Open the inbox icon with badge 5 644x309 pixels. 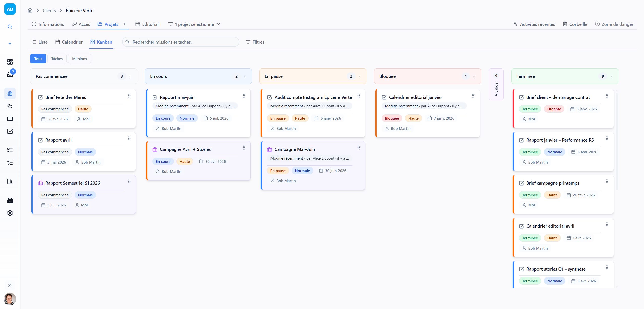pos(10,74)
